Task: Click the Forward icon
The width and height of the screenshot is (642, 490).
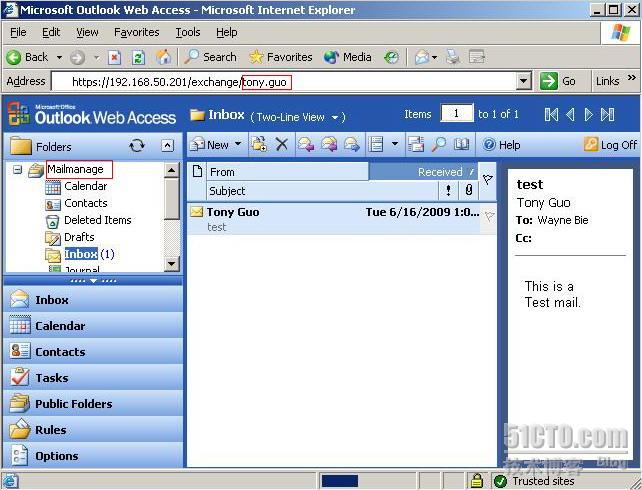Action: [352, 144]
